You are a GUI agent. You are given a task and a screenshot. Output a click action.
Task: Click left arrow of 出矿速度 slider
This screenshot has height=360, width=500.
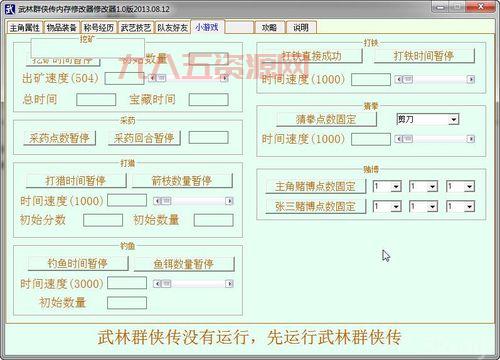[x=152, y=78]
